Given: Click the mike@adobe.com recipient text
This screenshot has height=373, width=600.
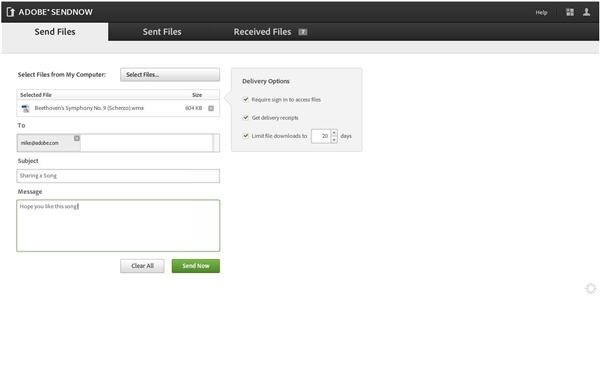Looking at the screenshot, I should pos(40,143).
